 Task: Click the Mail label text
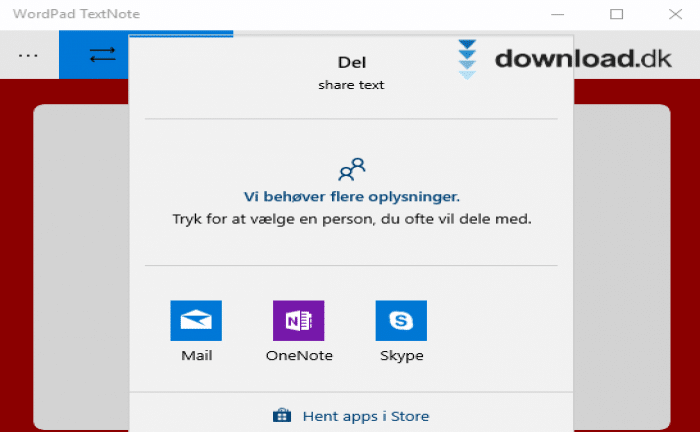point(196,356)
